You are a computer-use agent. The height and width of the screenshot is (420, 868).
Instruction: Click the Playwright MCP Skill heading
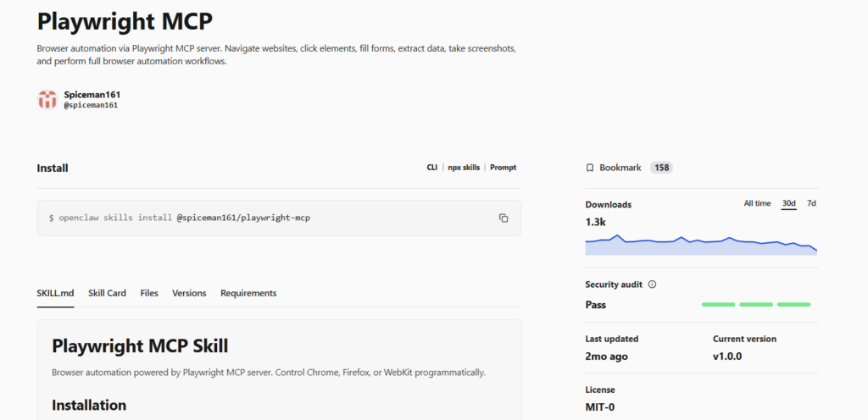[140, 346]
